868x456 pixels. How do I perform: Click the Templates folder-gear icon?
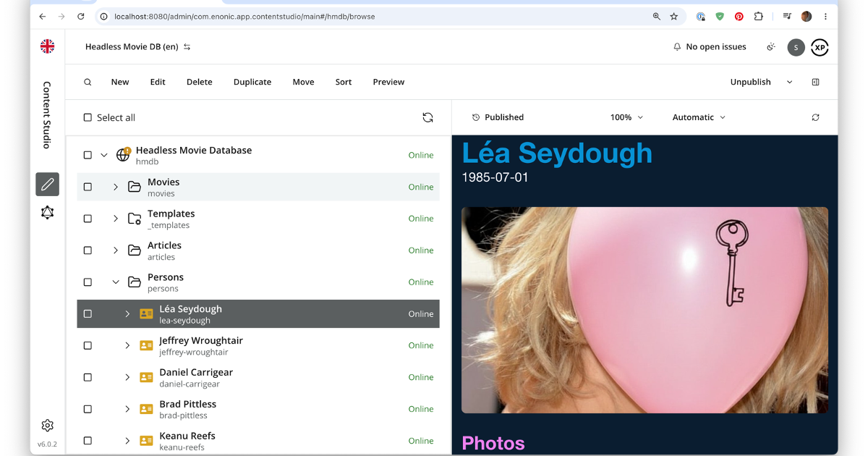135,219
